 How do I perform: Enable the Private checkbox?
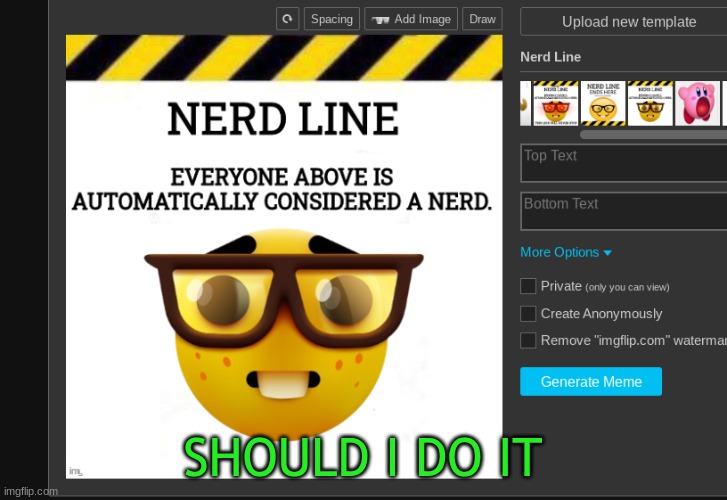[x=528, y=286]
